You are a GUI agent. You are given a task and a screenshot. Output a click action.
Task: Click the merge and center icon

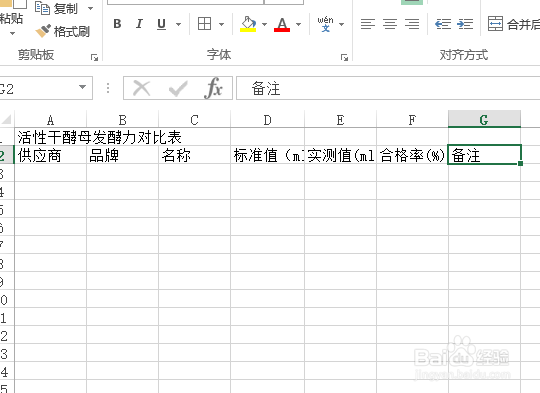[495, 24]
